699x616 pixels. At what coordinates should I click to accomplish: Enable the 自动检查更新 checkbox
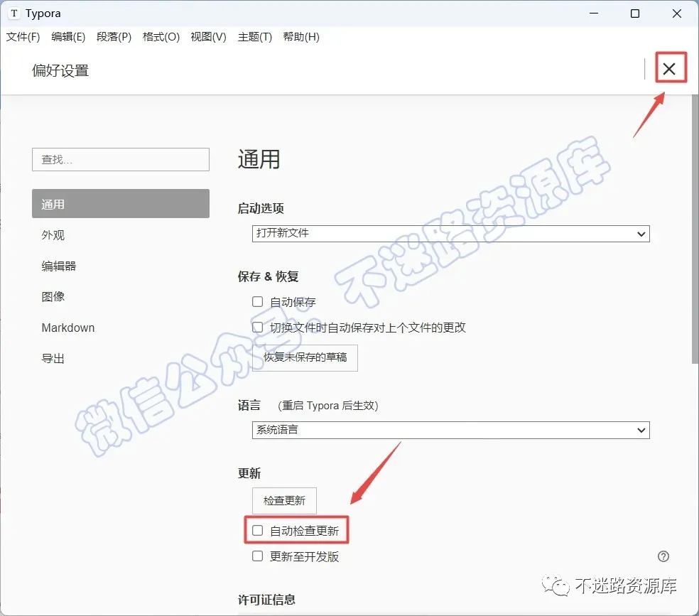258,531
